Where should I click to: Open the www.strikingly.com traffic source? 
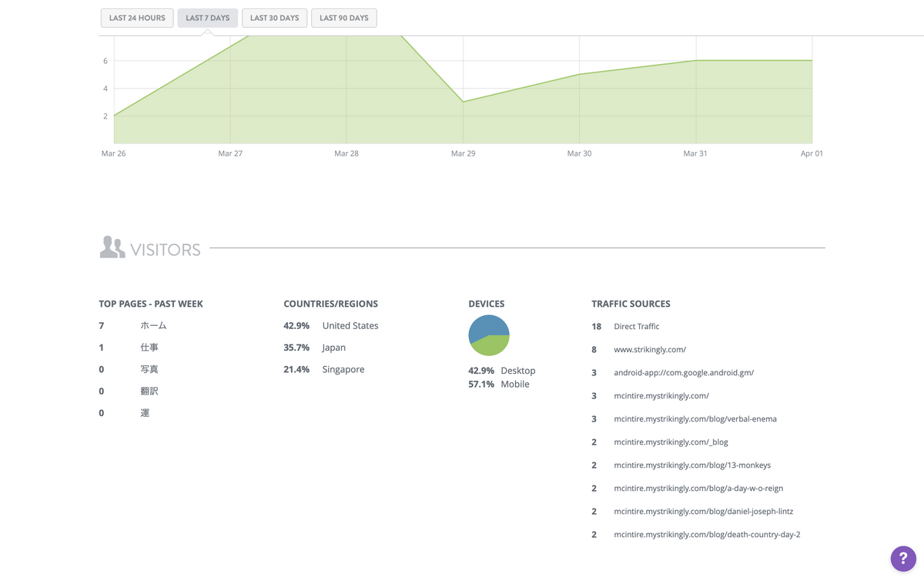(649, 349)
